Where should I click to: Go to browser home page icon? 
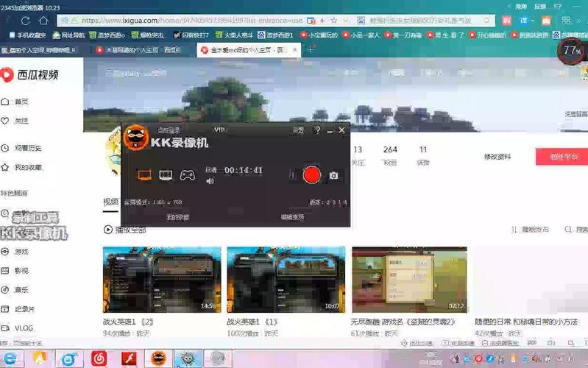click(x=44, y=21)
